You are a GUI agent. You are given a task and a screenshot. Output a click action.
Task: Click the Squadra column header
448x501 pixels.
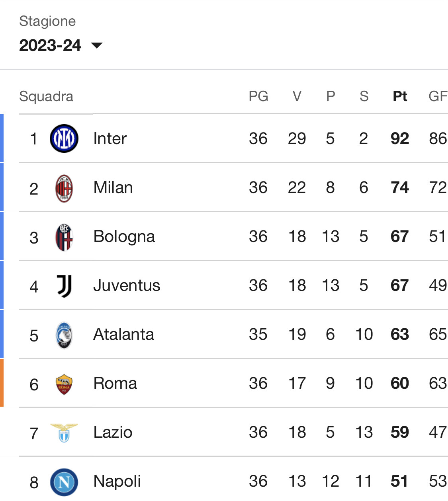click(x=46, y=96)
